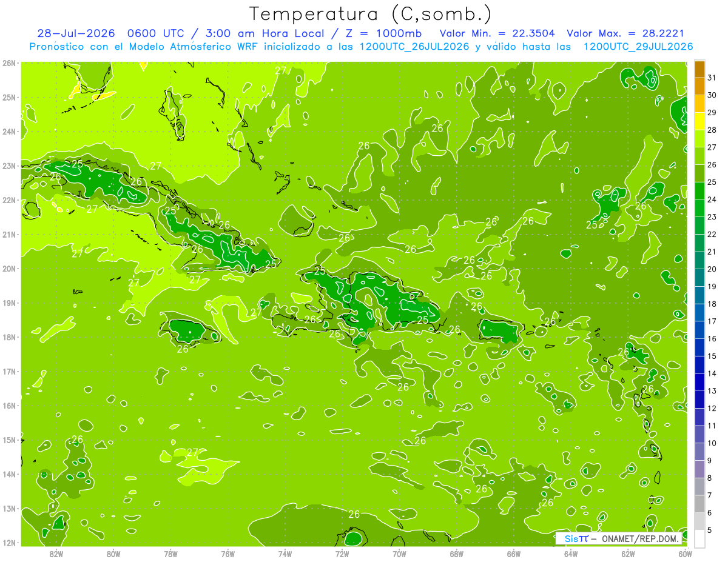The image size is (728, 562).
Task: Select the brown top swatch above 31
Action: click(x=699, y=69)
